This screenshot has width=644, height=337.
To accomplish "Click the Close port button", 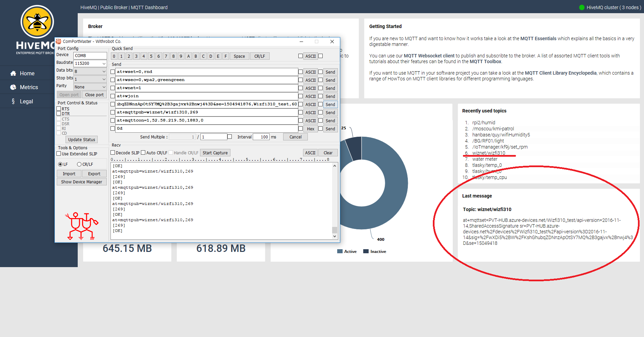I will pos(94,95).
